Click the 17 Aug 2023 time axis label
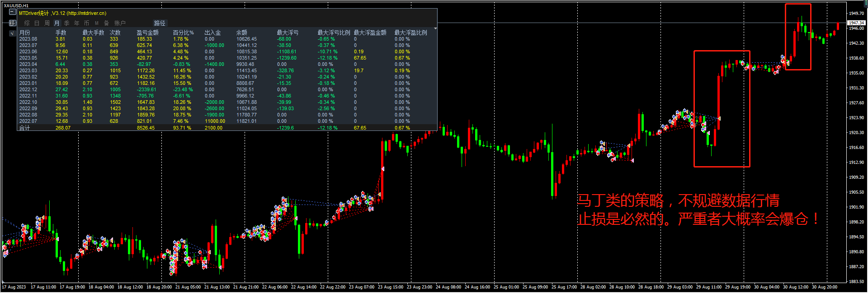Viewport: 868px width, 293px height. [x=14, y=287]
